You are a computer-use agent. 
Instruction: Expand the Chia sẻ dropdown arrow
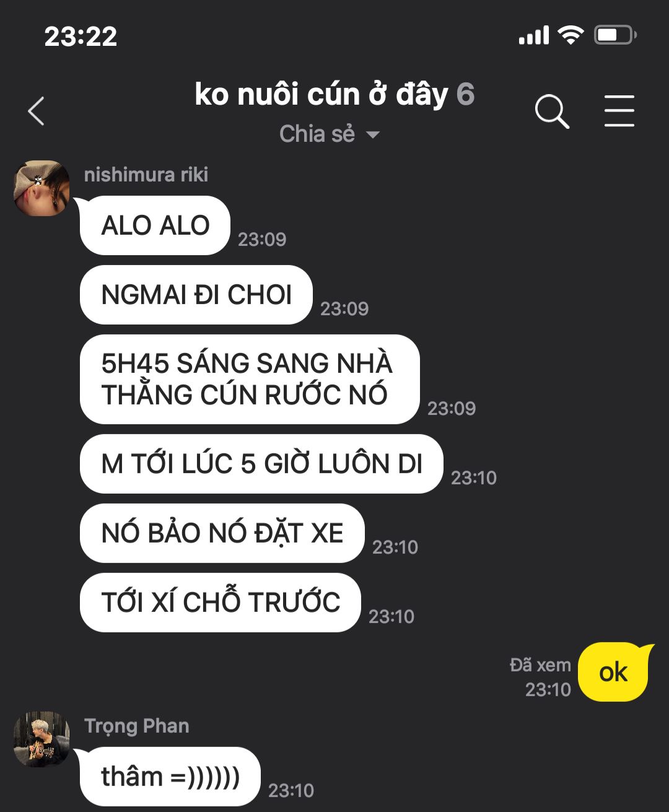373,134
